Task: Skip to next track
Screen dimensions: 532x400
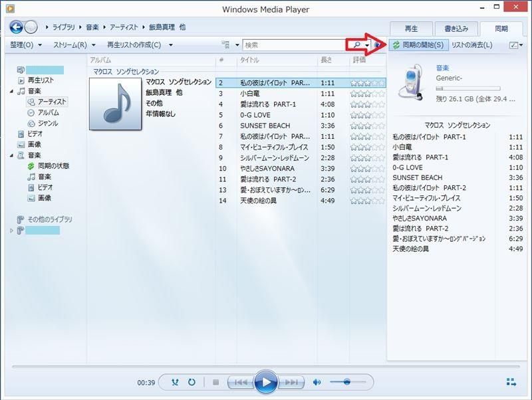Action: pos(291,382)
